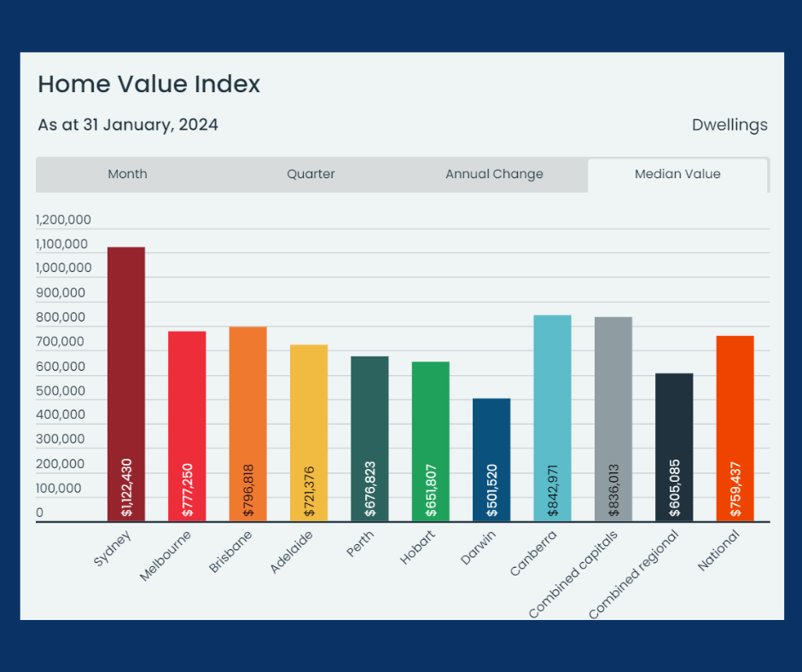Click the 600,000 y-axis value
Viewport: 802px width, 672px height.
(61, 367)
